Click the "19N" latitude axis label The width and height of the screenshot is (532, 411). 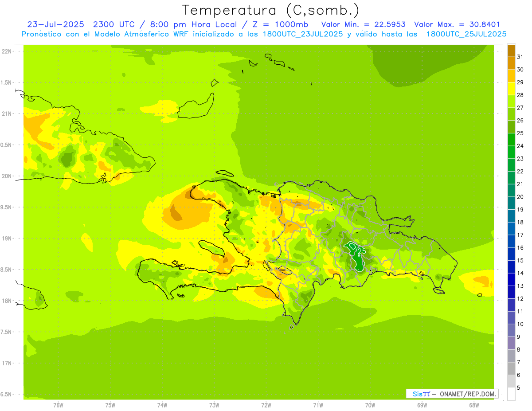click(x=7, y=239)
